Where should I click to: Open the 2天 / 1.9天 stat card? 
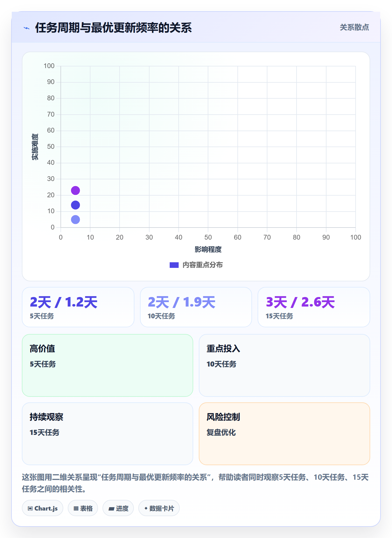(x=196, y=307)
